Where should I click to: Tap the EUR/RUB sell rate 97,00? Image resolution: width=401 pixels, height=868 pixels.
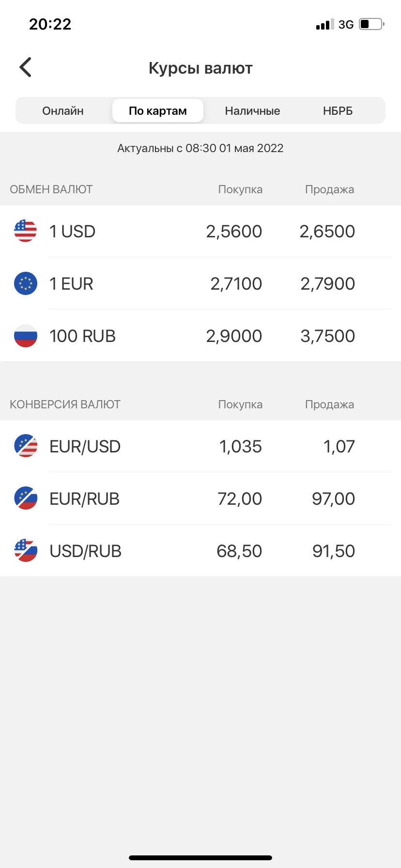click(x=333, y=499)
